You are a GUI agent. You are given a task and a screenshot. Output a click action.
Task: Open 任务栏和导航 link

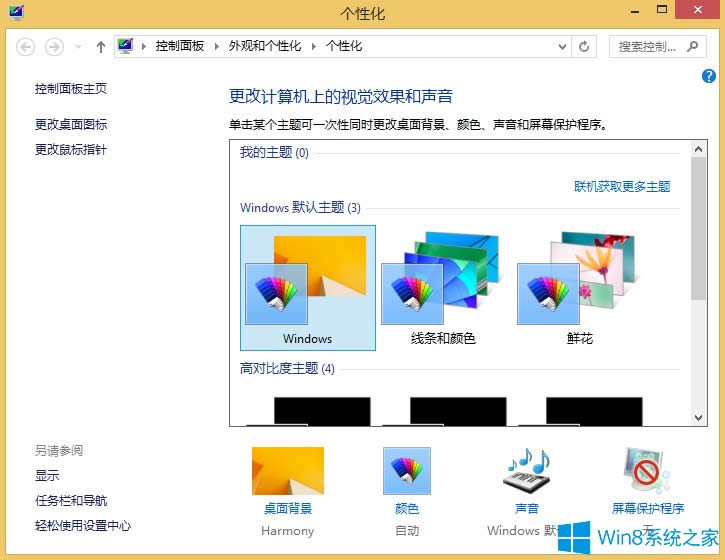[71, 500]
